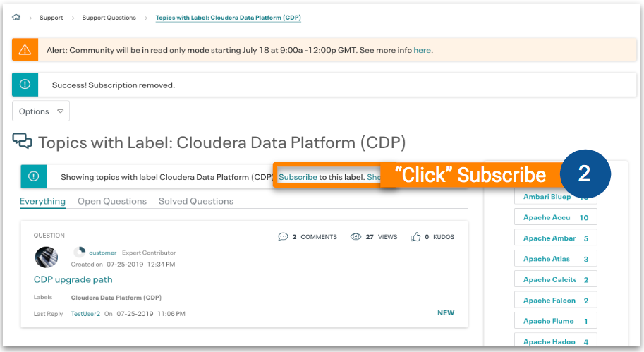Click the customer's avatar image
Image resolution: width=644 pixels, height=352 pixels.
(x=47, y=257)
